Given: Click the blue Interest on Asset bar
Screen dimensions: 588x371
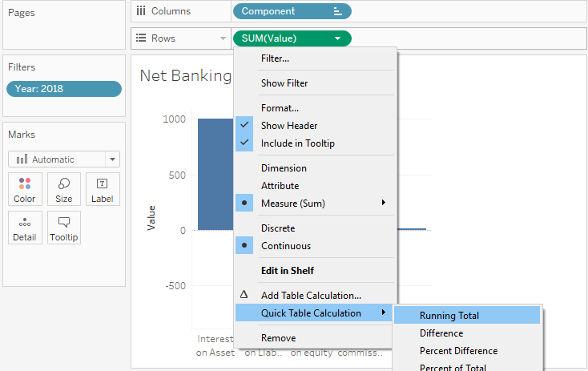Looking at the screenshot, I should point(215,175).
